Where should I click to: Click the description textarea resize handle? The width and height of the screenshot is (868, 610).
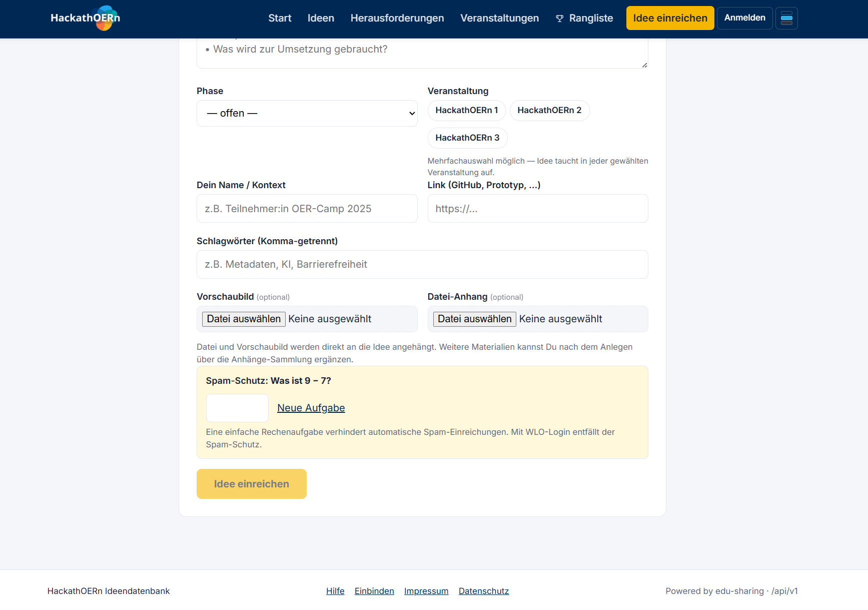(644, 65)
